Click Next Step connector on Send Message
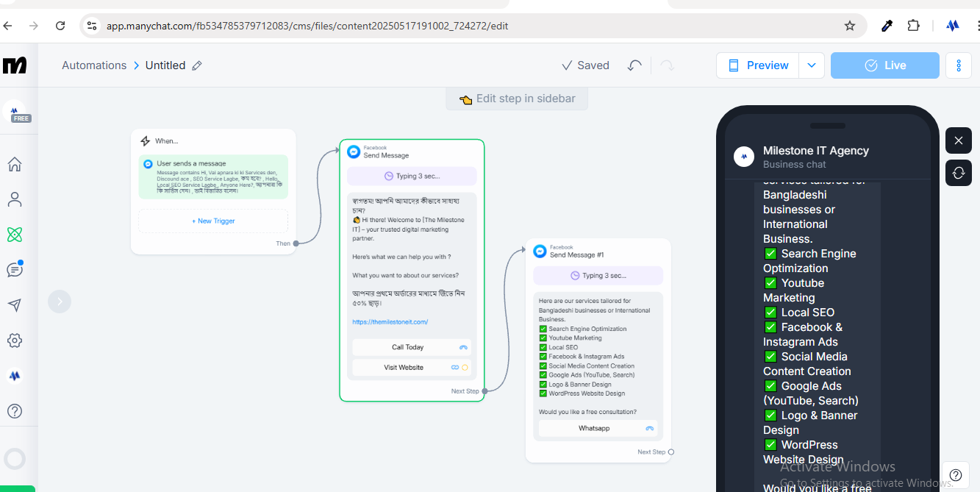Screen dimensions: 980x492 click(x=484, y=391)
